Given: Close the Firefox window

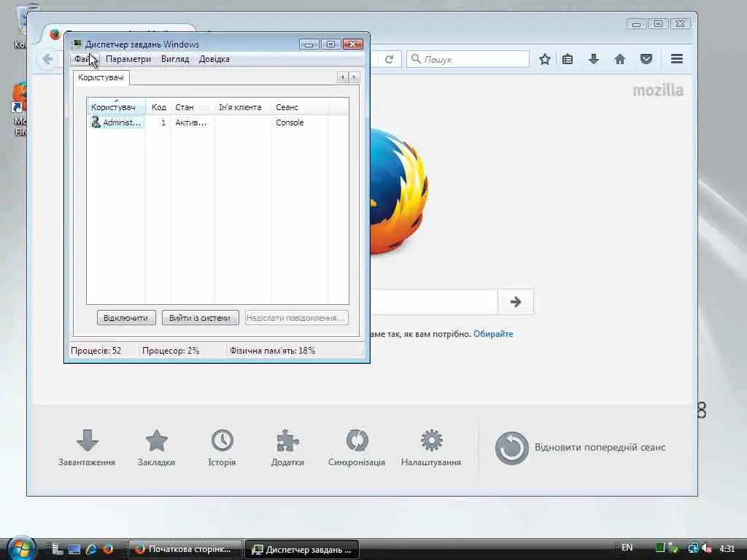Looking at the screenshot, I should pos(681,24).
